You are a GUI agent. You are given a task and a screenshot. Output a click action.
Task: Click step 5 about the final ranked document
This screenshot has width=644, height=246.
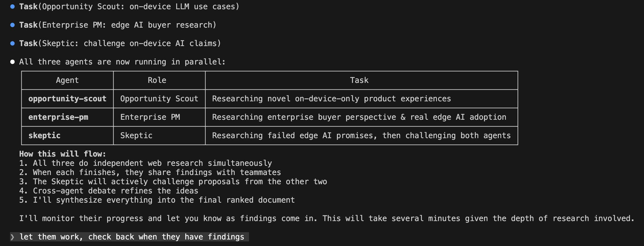click(x=157, y=200)
